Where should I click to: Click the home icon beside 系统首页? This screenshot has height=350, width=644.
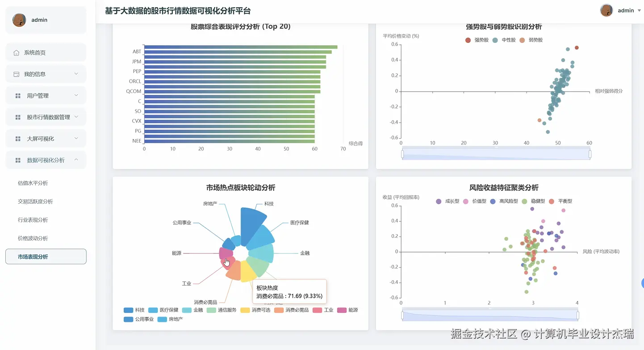tap(17, 53)
